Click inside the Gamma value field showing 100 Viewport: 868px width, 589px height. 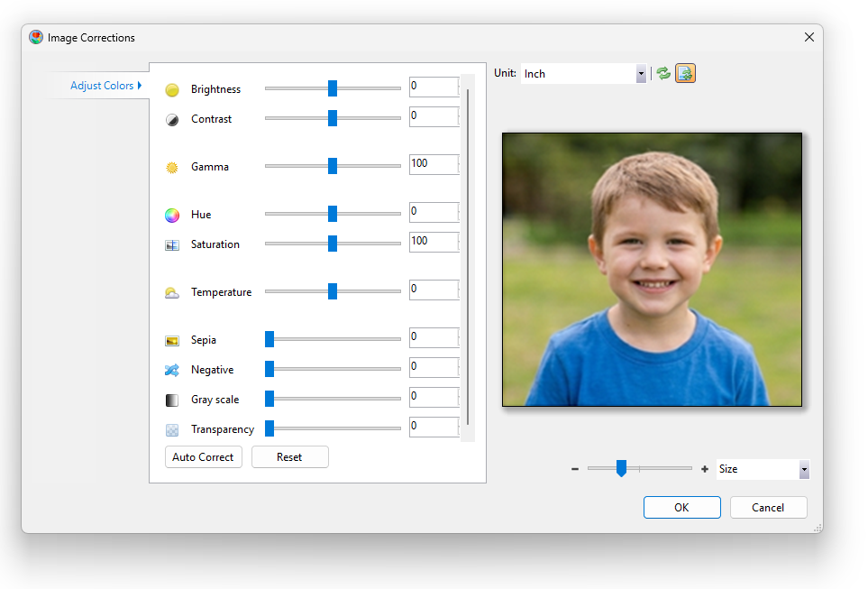434,163
